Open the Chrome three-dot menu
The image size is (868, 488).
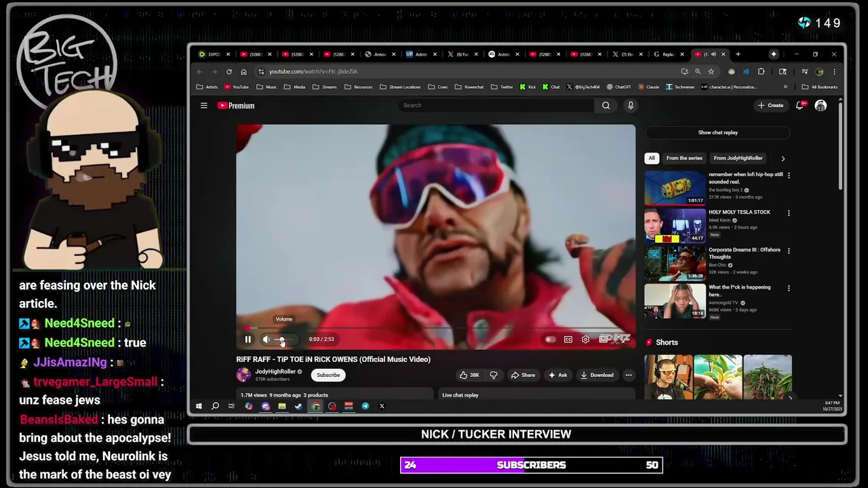pyautogui.click(x=834, y=71)
